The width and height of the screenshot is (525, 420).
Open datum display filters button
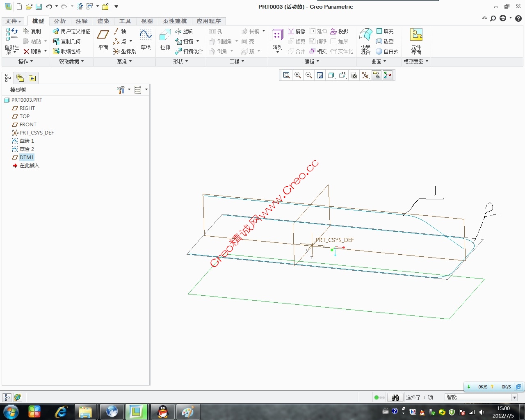365,75
